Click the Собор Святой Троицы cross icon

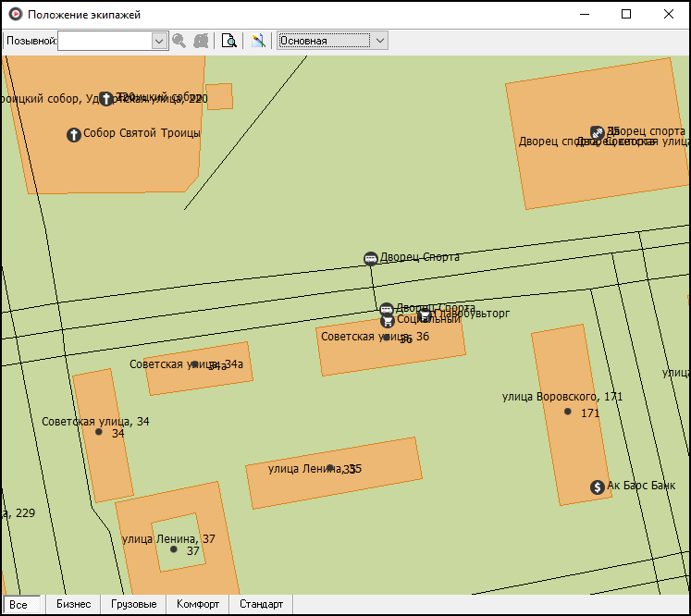click(74, 134)
